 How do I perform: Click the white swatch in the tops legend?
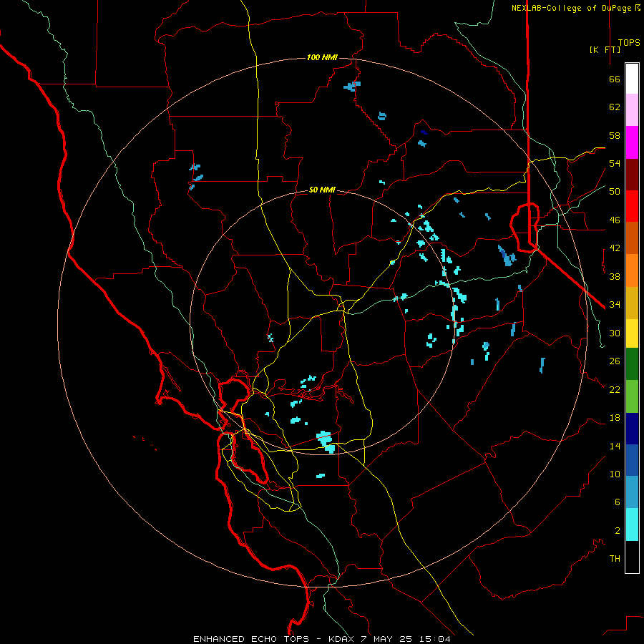pos(632,79)
